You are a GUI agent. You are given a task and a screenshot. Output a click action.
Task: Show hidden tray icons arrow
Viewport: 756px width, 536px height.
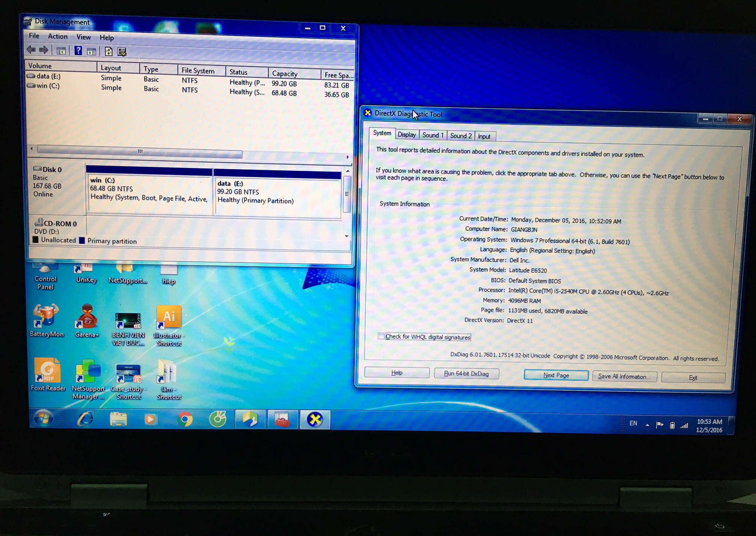click(x=647, y=425)
